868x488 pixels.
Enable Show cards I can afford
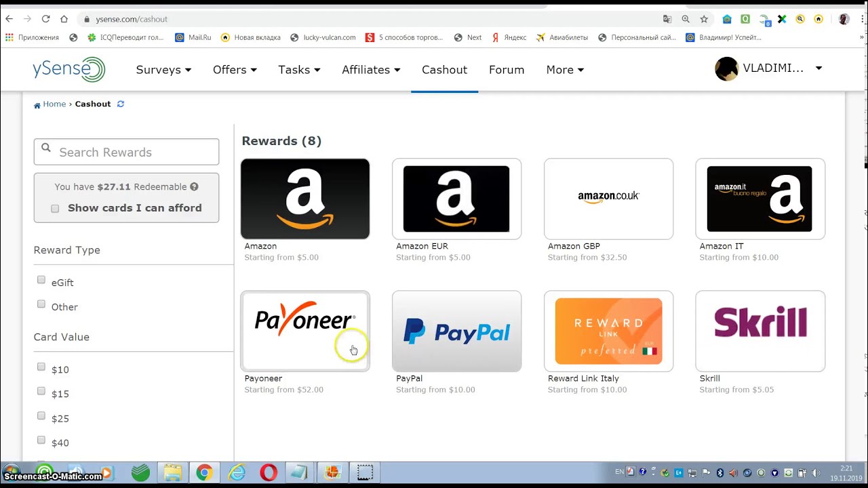(x=55, y=209)
